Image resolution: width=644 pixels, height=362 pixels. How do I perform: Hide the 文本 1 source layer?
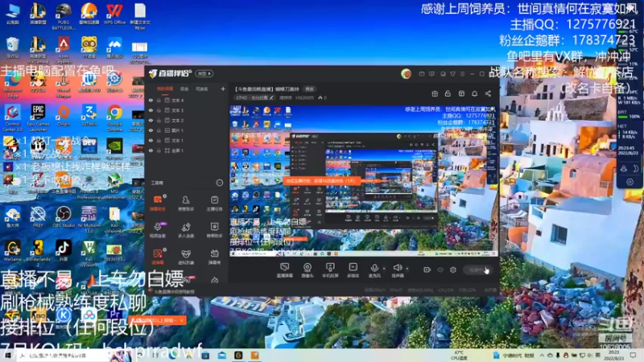point(151,140)
